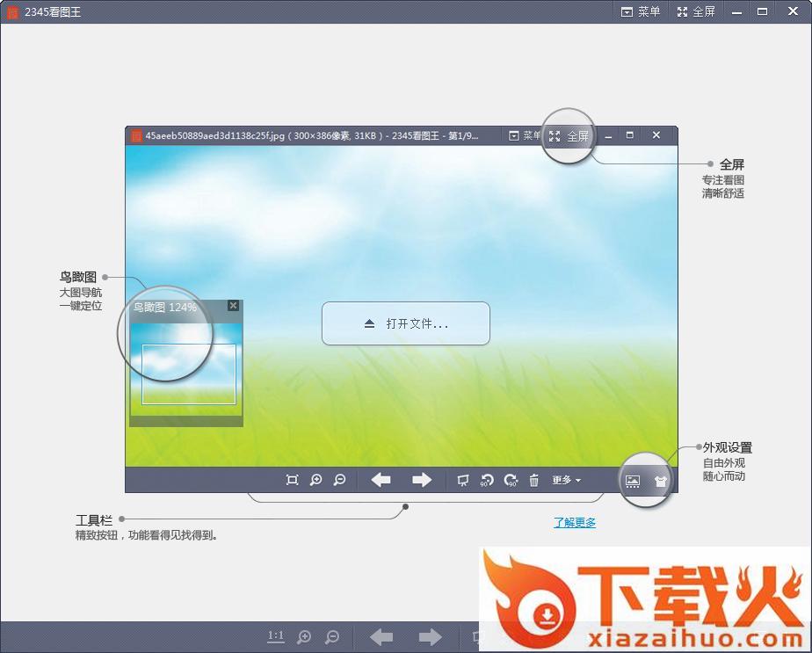
Task: Go to next image using the bottom bar right arrow
Action: click(430, 636)
